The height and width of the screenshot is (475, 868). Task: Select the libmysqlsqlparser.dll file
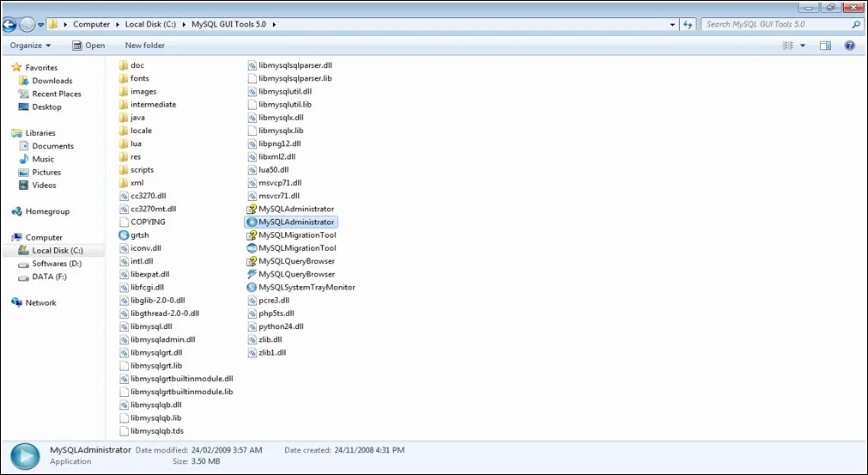[x=289, y=65]
